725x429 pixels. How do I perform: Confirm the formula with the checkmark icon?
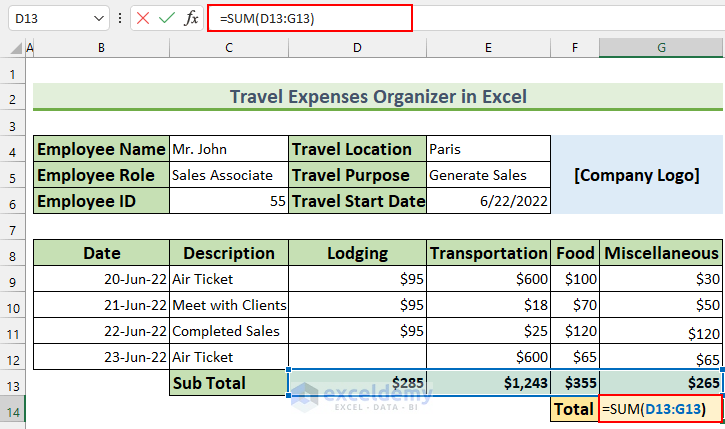[166, 18]
